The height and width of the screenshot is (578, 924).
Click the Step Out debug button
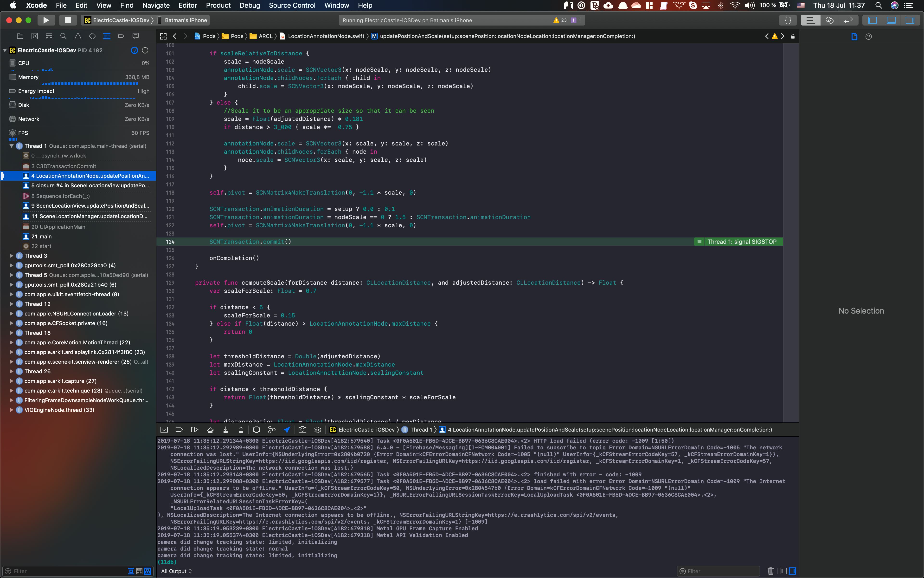click(x=241, y=430)
